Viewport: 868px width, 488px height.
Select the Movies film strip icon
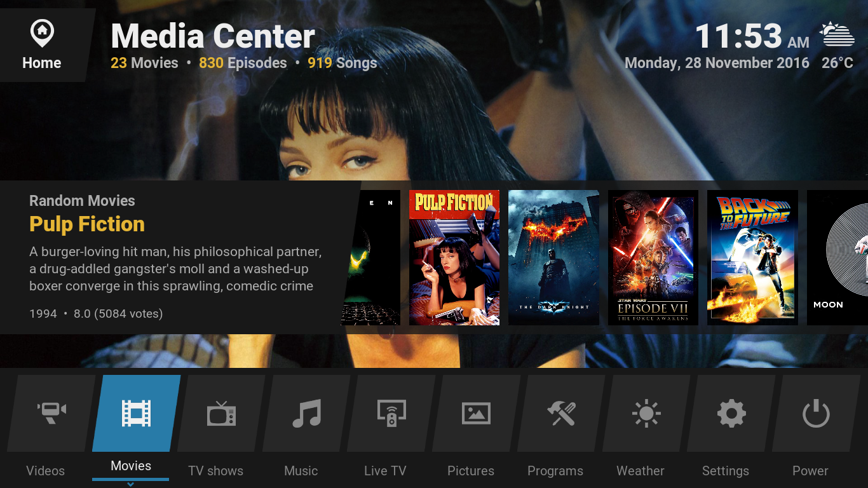pos(136,414)
